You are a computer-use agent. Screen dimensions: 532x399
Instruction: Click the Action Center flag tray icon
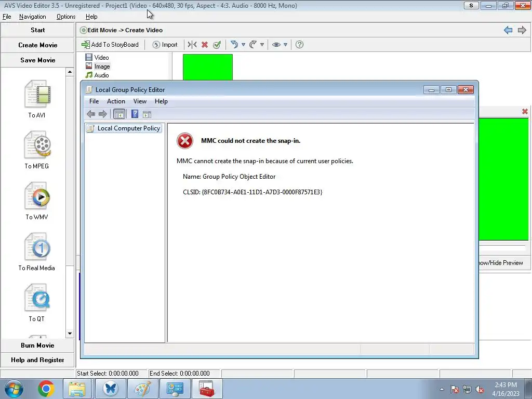tap(455, 389)
